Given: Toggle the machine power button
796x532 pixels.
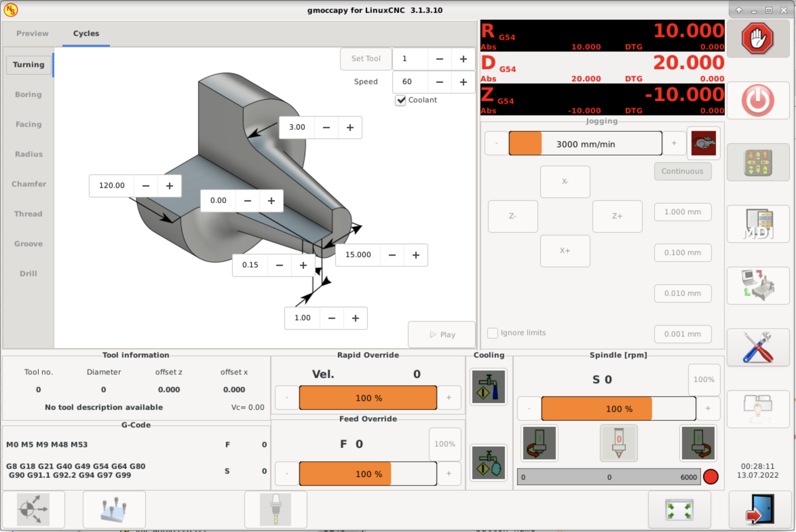Looking at the screenshot, I should 757,100.
